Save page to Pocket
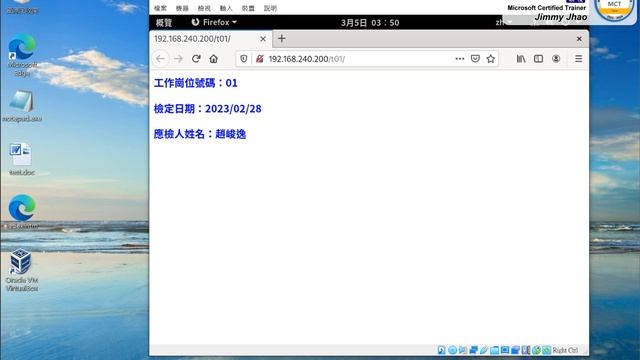This screenshot has width=640, height=360. (475, 59)
